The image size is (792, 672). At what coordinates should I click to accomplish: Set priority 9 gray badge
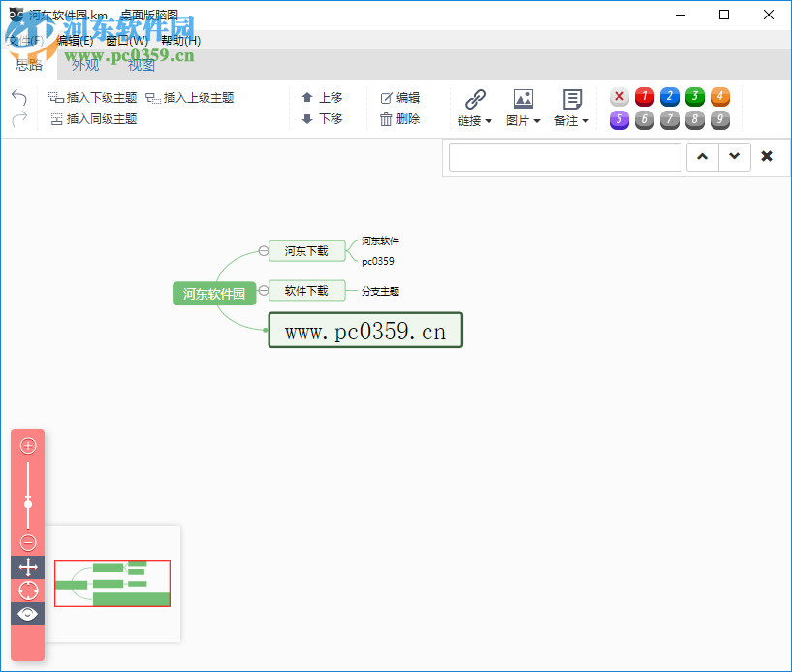[x=720, y=120]
